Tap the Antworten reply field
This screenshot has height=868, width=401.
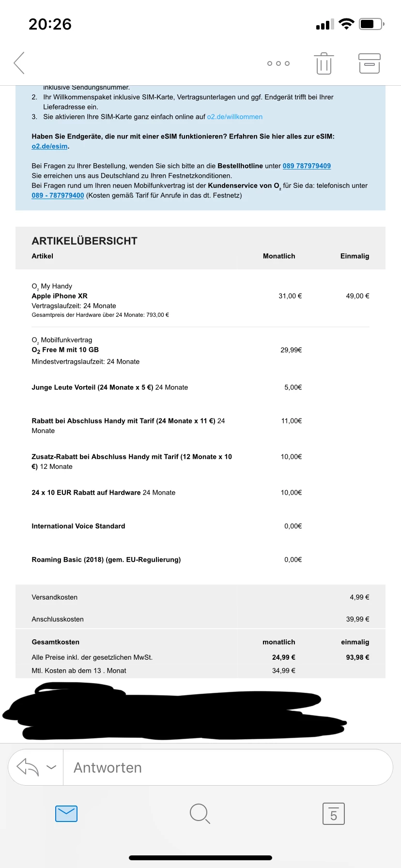228,768
